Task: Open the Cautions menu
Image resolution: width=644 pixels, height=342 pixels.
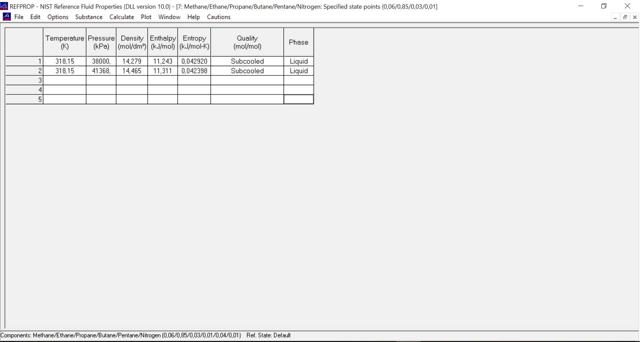Action: tap(218, 17)
